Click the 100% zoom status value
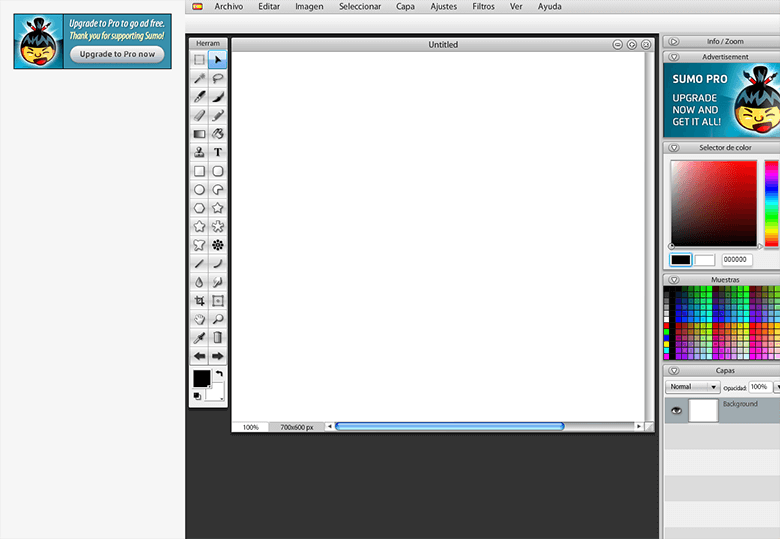This screenshot has height=539, width=780. pyautogui.click(x=251, y=427)
